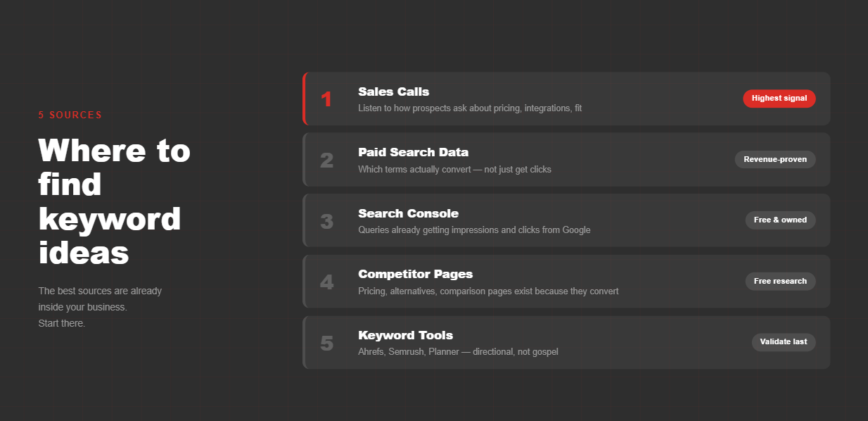This screenshot has height=421, width=868.
Task: Click the Revenue-proven badge
Action: point(775,159)
